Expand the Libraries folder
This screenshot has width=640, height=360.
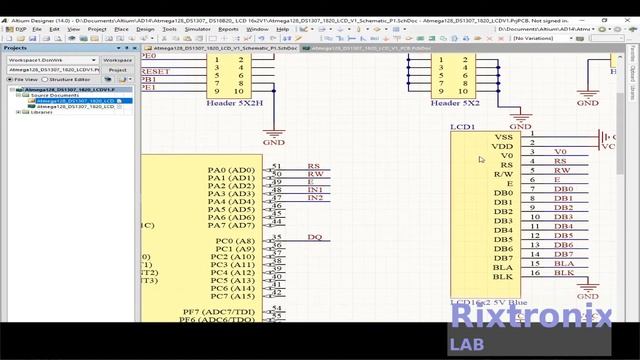click(18, 112)
